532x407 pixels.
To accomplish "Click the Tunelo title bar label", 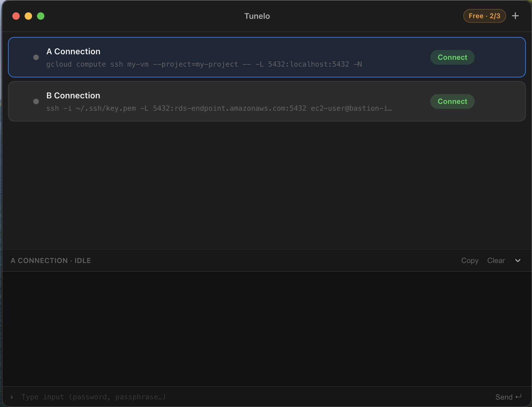I will [257, 16].
